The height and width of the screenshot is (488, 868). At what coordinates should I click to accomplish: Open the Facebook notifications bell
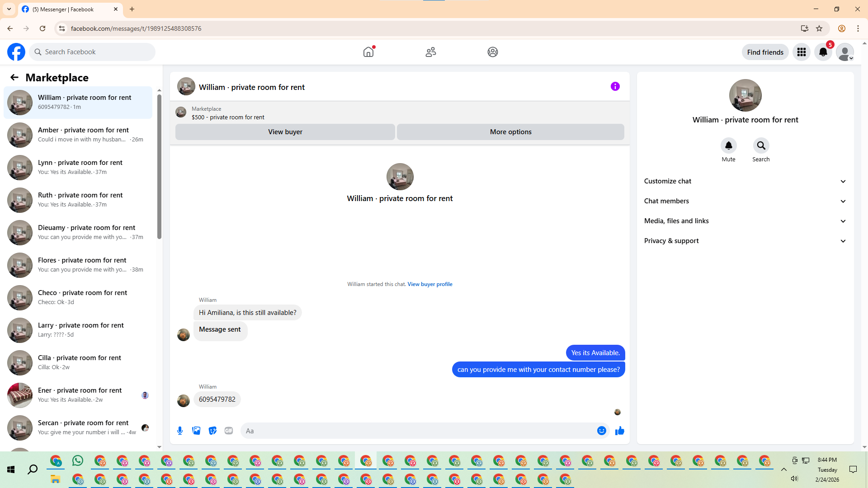click(x=823, y=52)
